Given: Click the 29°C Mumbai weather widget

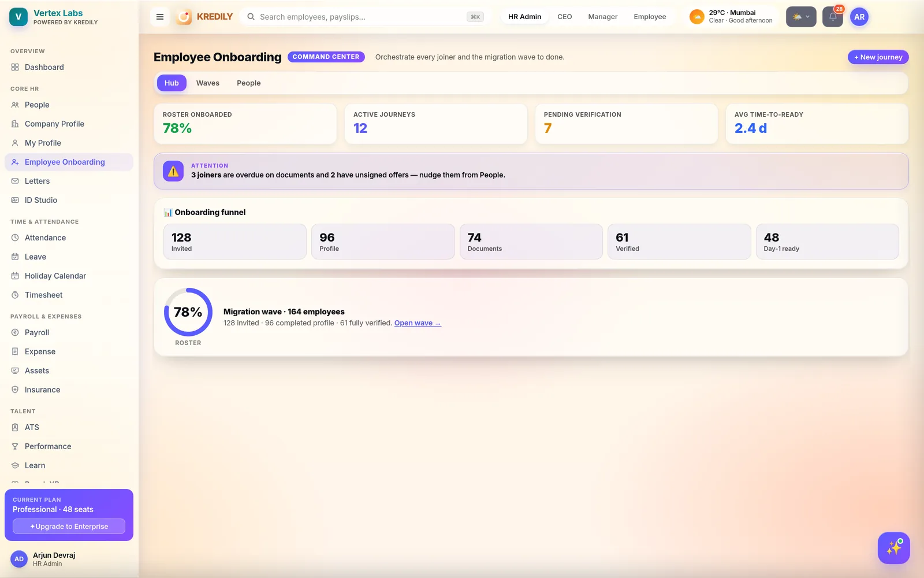Looking at the screenshot, I should [x=731, y=17].
